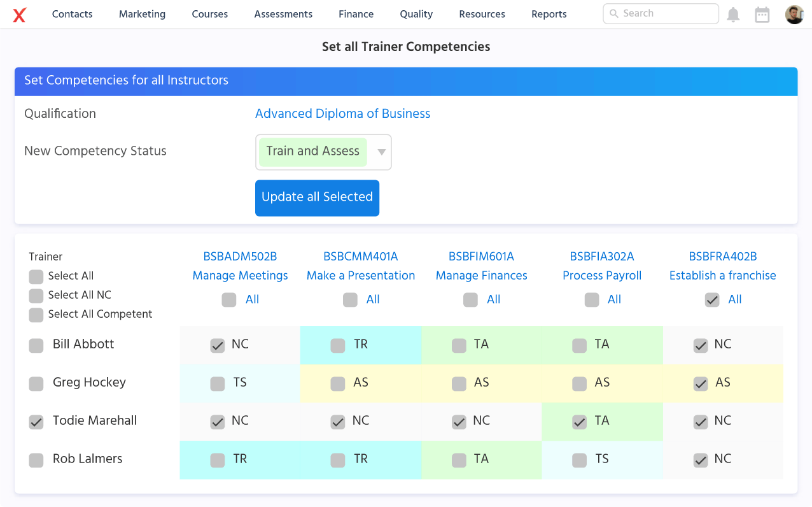Click the user profile avatar
Screen dimensions: 812x507
pyautogui.click(x=794, y=14)
